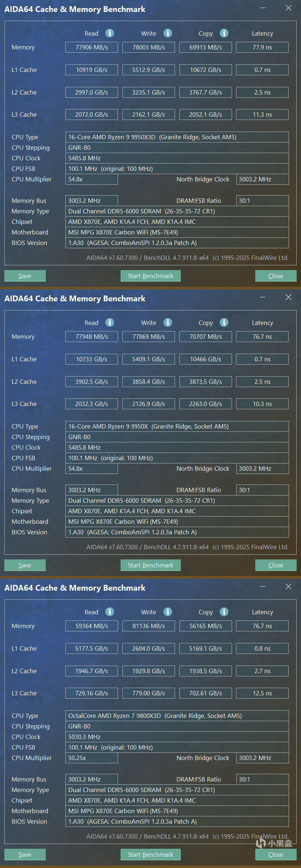
Task: Click Read info icon in Ryzen 9 9950X3D window
Action: pyautogui.click(x=110, y=33)
